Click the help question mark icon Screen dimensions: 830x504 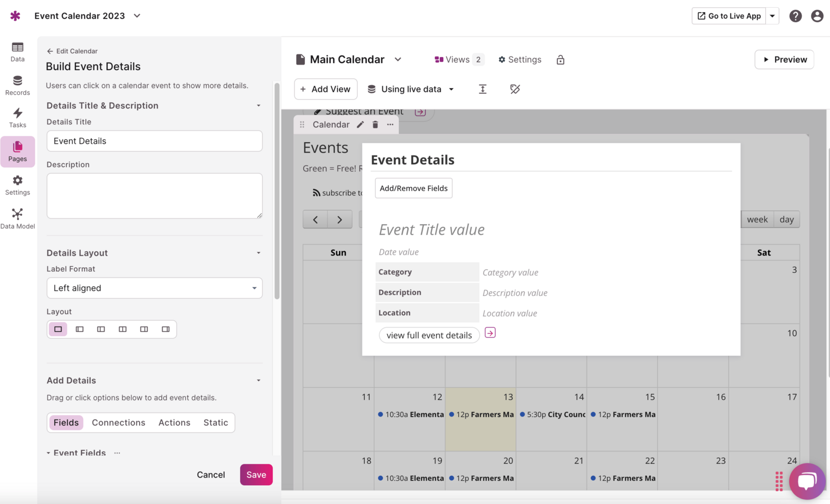(795, 16)
